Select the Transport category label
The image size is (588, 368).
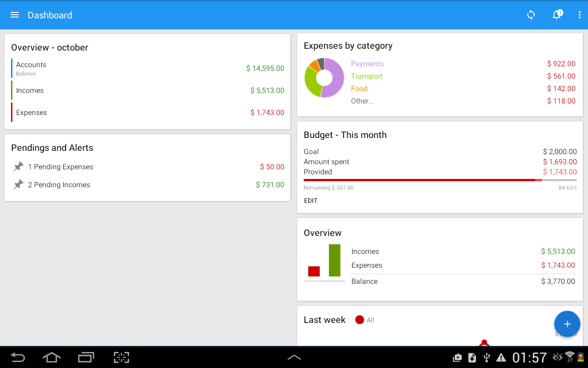pyautogui.click(x=367, y=76)
